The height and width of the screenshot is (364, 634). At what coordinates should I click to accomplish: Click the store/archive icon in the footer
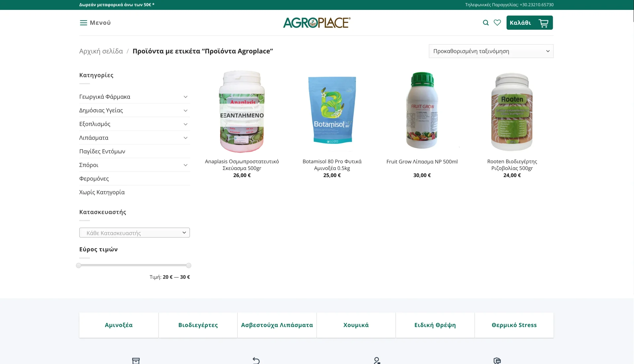point(136,360)
